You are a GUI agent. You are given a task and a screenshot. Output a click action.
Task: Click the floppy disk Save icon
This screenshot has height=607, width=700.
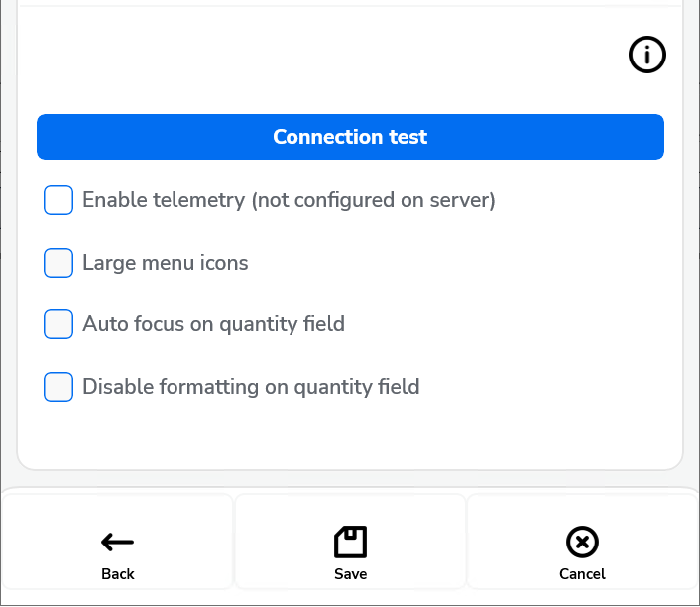tap(350, 542)
